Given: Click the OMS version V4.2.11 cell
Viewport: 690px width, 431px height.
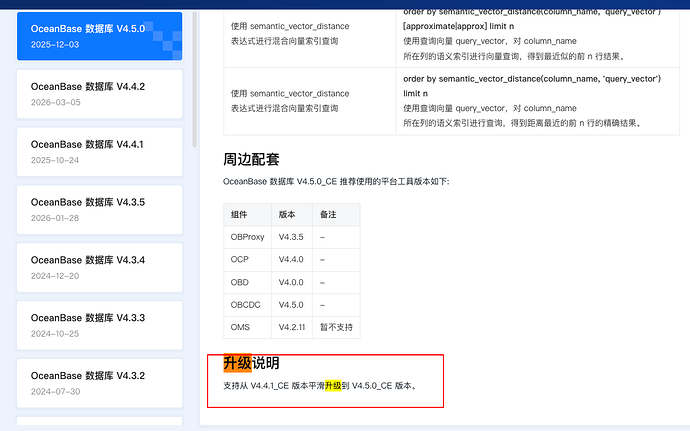Looking at the screenshot, I should [291, 327].
